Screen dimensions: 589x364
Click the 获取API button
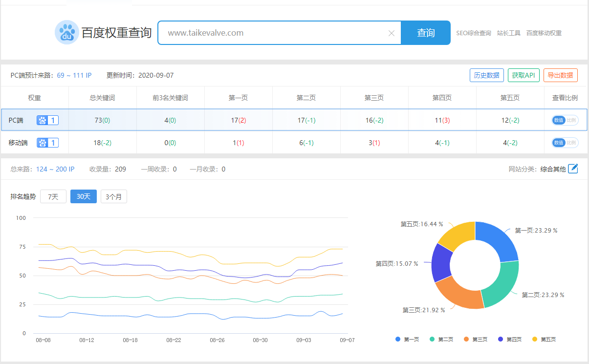pos(524,75)
